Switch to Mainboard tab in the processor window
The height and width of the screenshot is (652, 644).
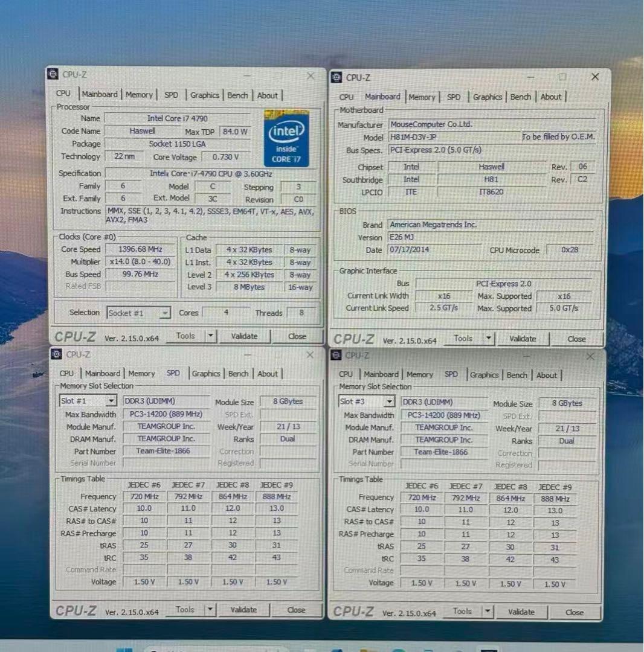100,94
